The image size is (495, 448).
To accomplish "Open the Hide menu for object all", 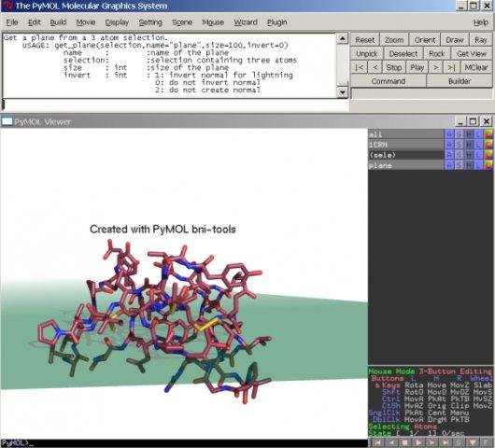I will [x=469, y=134].
